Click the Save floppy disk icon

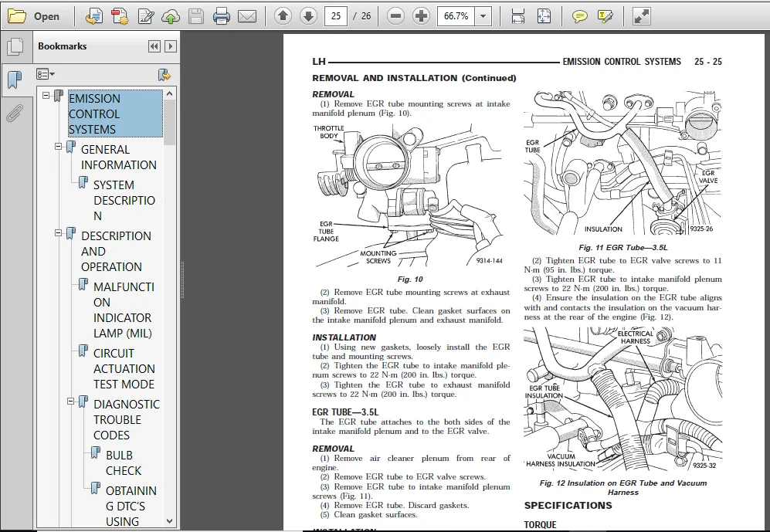click(x=196, y=16)
